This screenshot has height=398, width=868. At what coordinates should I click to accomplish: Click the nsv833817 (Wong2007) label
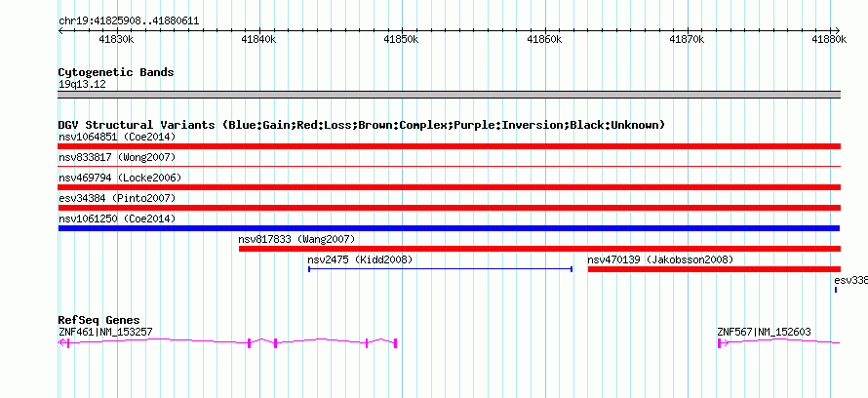117,157
